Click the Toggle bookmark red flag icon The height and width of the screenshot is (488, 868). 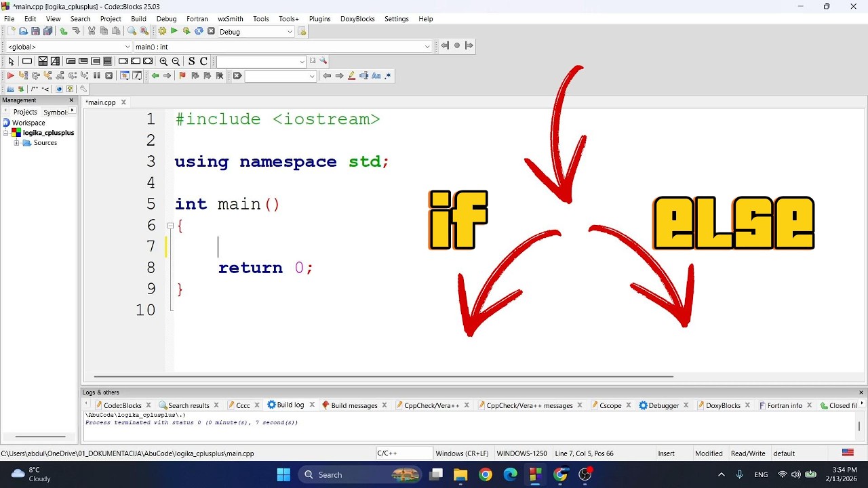[x=182, y=76]
